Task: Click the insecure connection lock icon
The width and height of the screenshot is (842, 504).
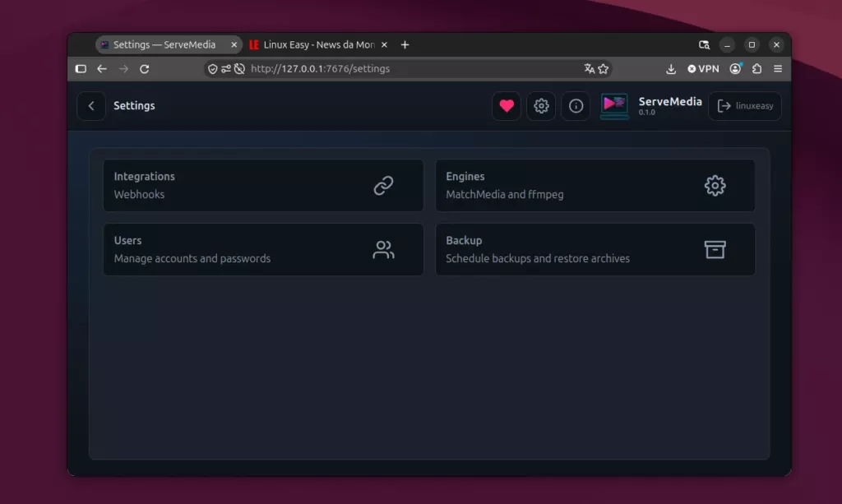Action: point(239,69)
